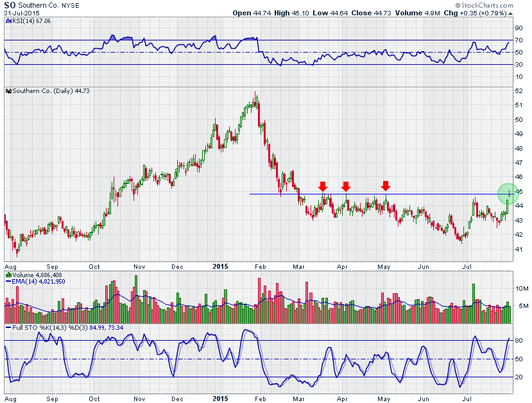
Task: Click the RSI(14) legend icon
Action: tap(6, 20)
